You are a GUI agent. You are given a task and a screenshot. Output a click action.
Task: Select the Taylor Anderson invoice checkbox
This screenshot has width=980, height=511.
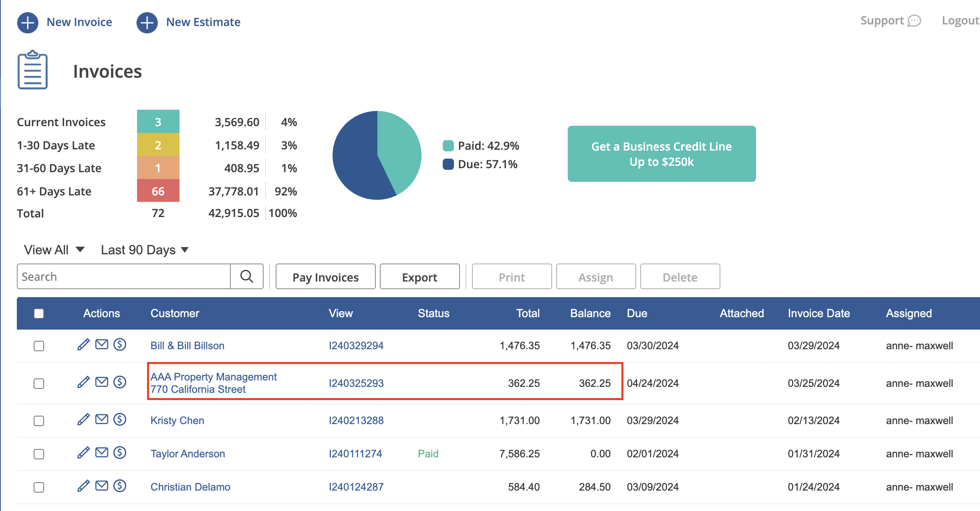(x=39, y=454)
